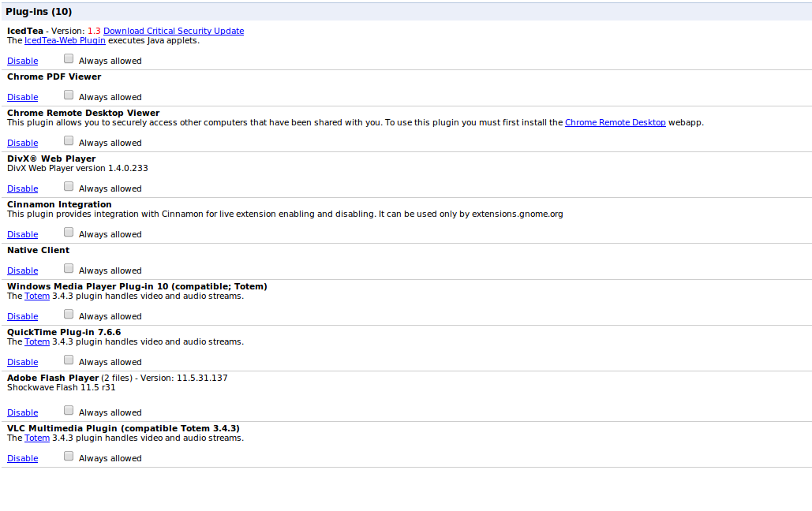Disable the DivX Web Player plugin
The width and height of the screenshot is (812, 511).
[x=22, y=189]
